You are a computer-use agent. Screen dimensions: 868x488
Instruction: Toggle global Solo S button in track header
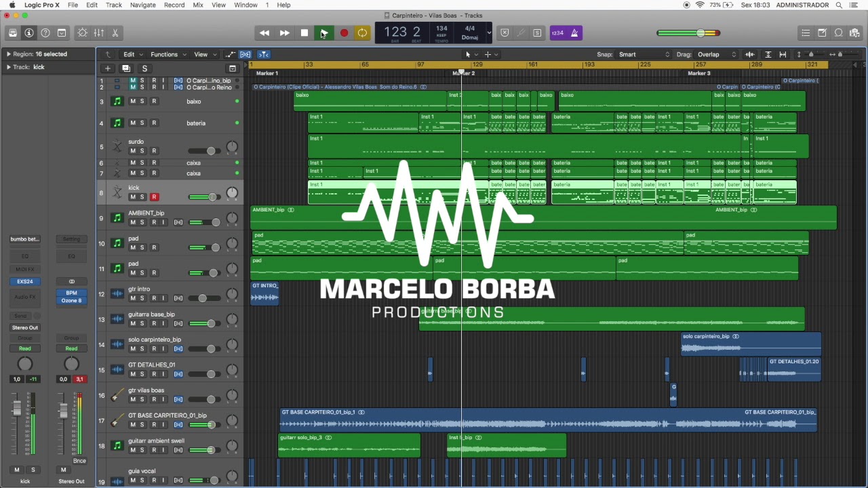[x=144, y=68]
